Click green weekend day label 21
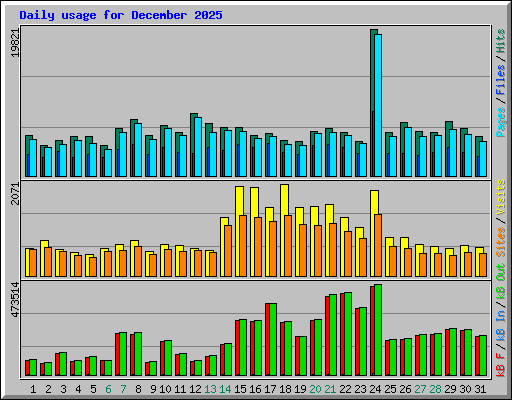 (330, 389)
